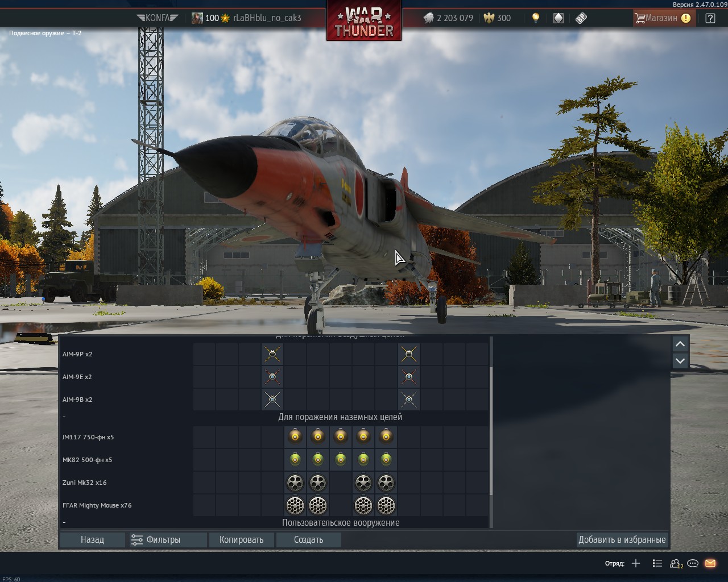This screenshot has width=728, height=582.
Task: Select center JM117 750 bomb slot
Action: click(x=341, y=437)
